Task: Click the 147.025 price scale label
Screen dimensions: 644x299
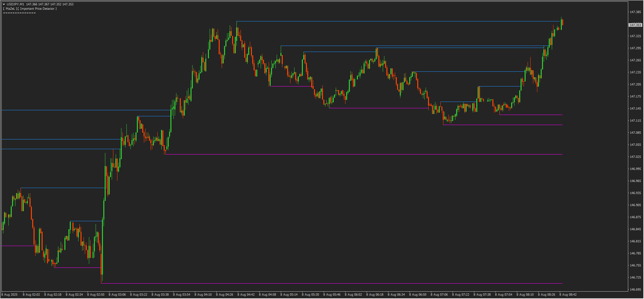Action: coord(635,157)
